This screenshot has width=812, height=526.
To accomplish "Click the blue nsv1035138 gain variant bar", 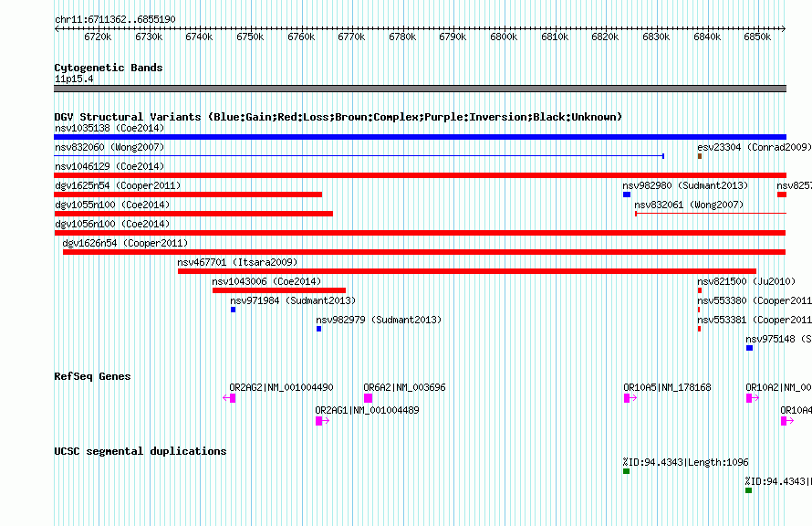I will pyautogui.click(x=420, y=137).
